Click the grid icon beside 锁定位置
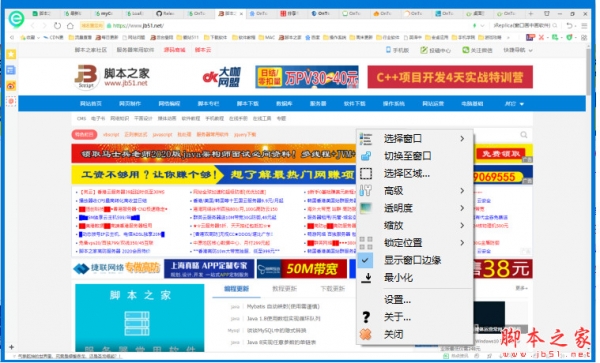 (x=366, y=243)
